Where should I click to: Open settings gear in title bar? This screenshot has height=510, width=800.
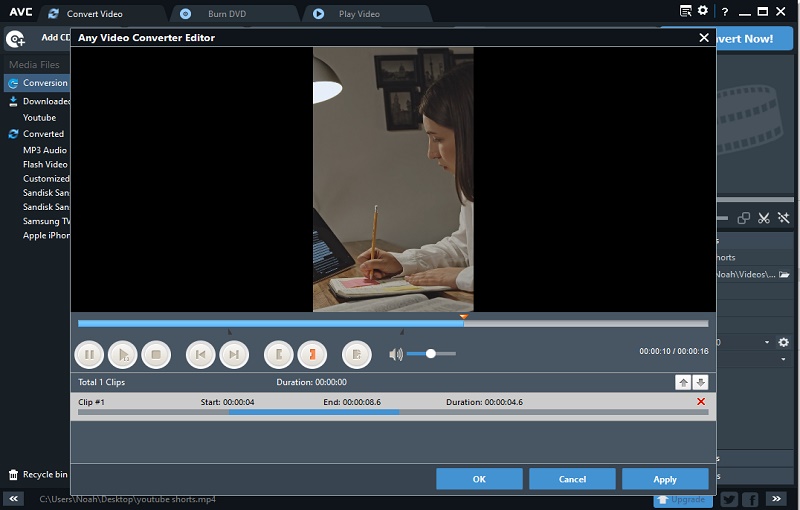coord(703,10)
